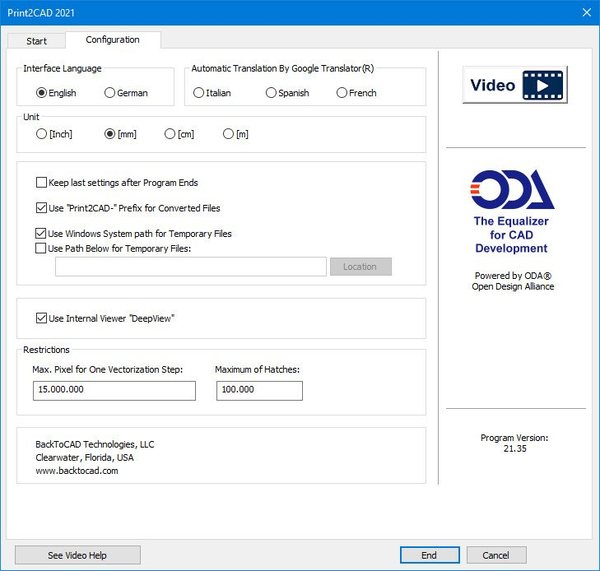Screen dimensions: 600x571
Task: Disable Use Internal Viewer DeepView
Action: [x=41, y=318]
